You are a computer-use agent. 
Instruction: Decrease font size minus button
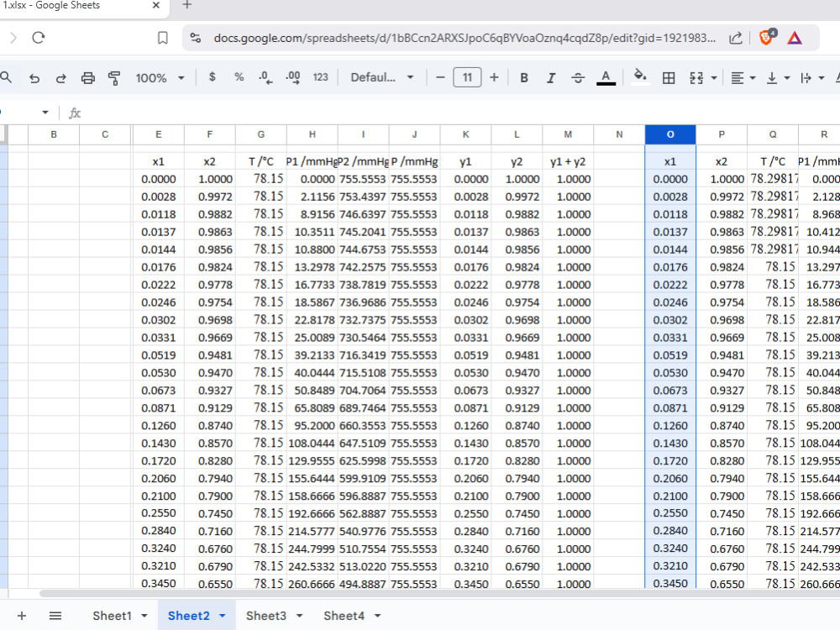[440, 77]
